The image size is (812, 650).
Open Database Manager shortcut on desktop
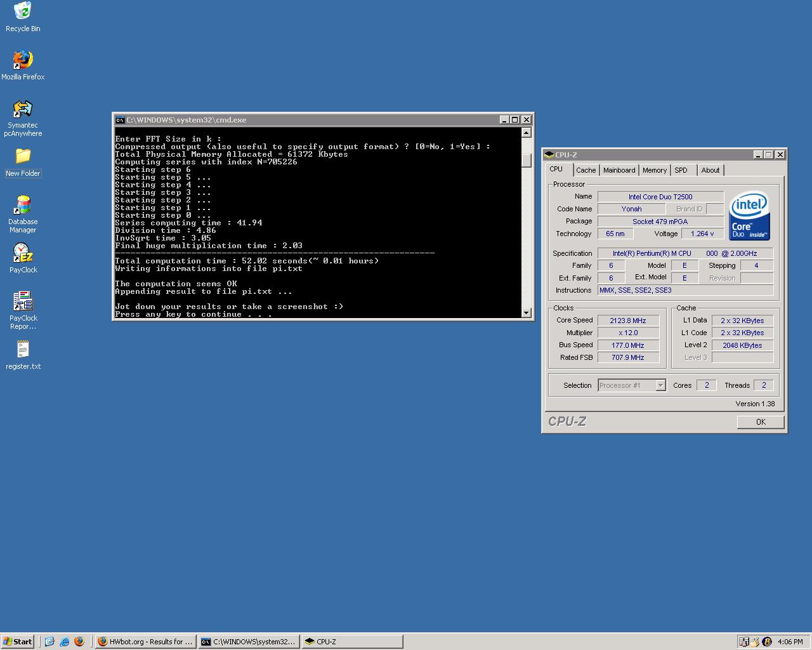point(23,205)
